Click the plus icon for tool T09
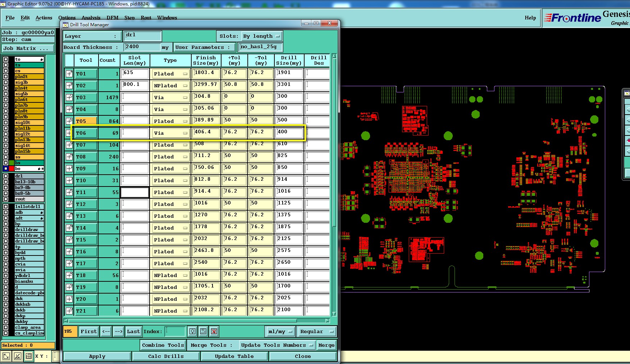The height and width of the screenshot is (364, 630). coord(69,169)
